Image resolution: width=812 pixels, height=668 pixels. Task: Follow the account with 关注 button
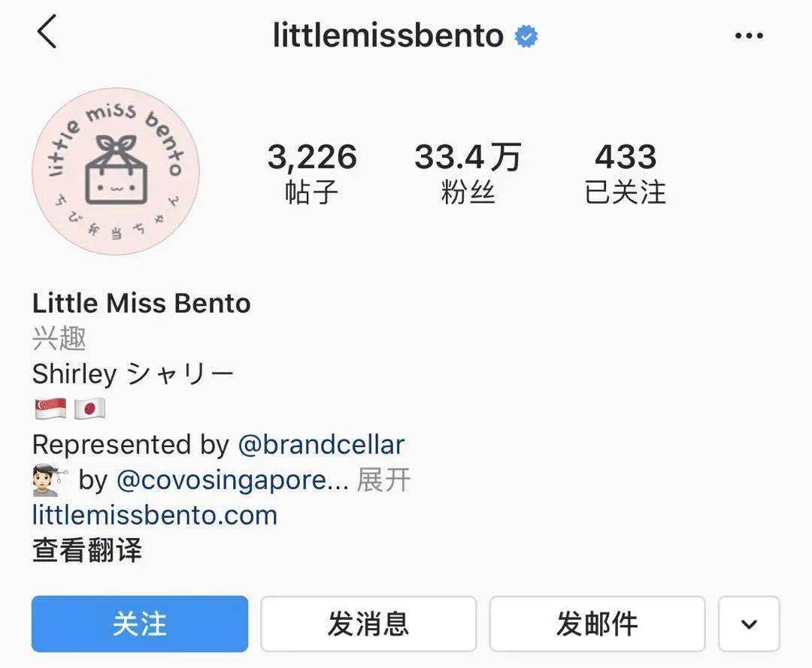pos(140,624)
